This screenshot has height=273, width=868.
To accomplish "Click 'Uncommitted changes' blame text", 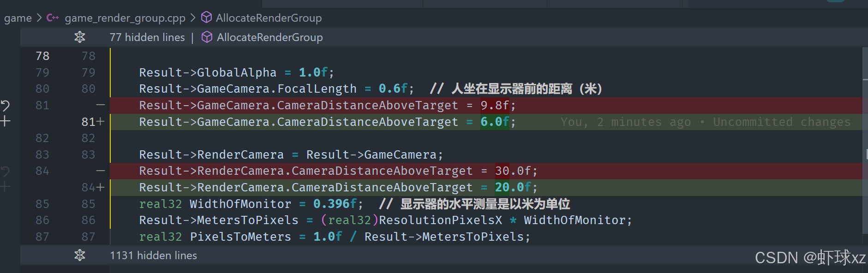I will (x=781, y=122).
